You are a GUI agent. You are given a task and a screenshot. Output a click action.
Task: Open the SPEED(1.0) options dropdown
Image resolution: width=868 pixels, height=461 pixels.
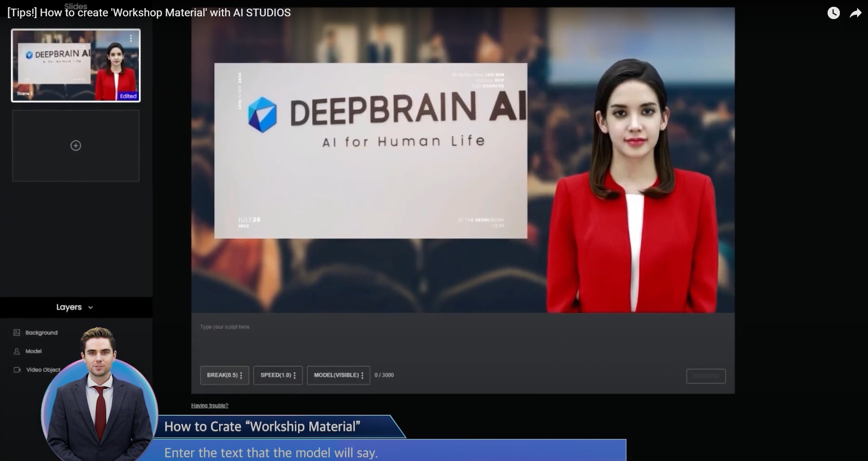tap(278, 375)
